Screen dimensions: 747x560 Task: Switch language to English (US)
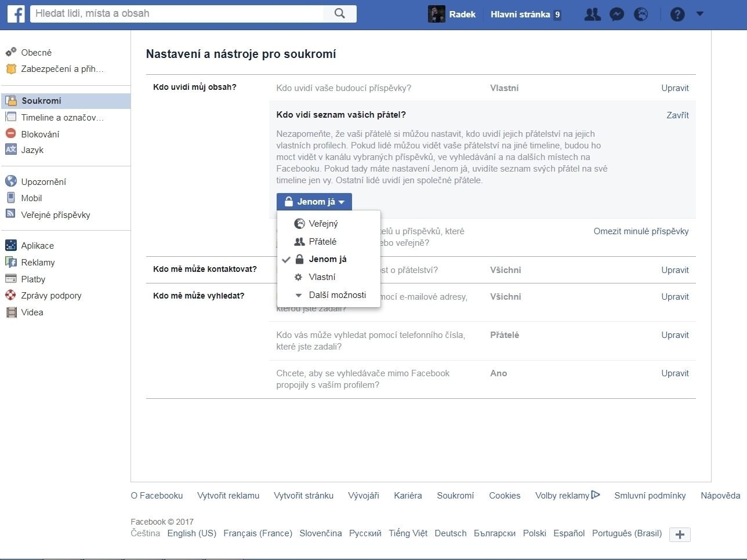(191, 533)
